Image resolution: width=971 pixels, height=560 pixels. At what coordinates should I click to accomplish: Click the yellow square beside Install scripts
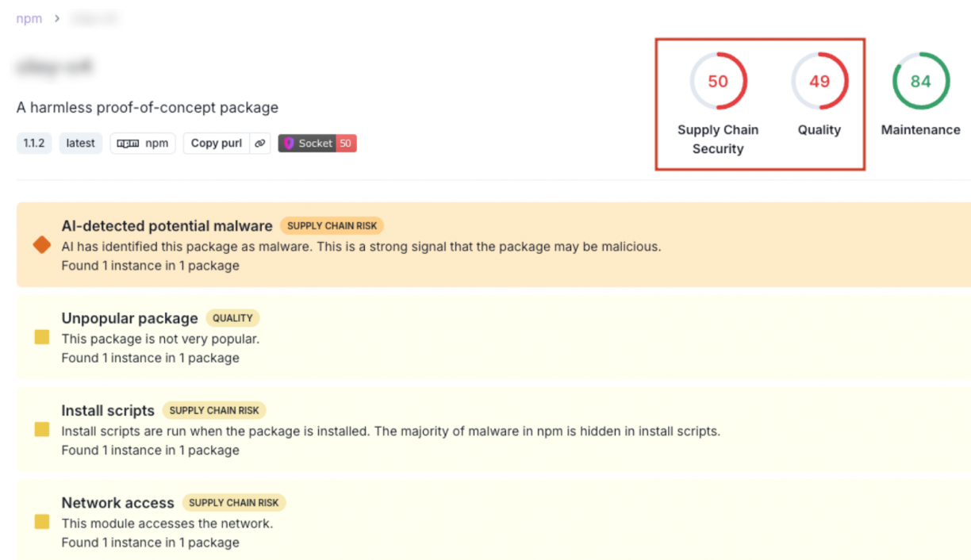[42, 430]
